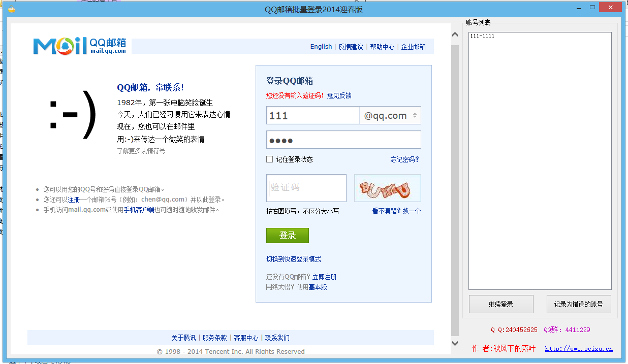The image size is (628, 364).
Task: Focus the 验证码 captcha input box
Action: click(306, 188)
